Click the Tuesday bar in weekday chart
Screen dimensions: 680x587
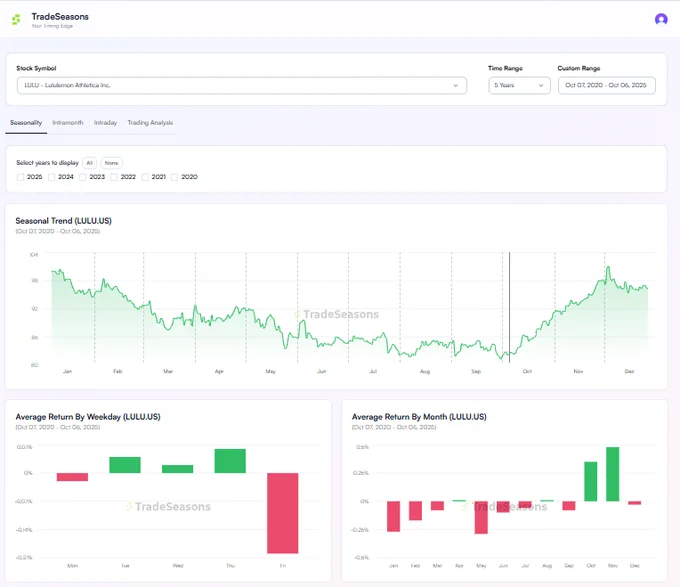coord(125,465)
